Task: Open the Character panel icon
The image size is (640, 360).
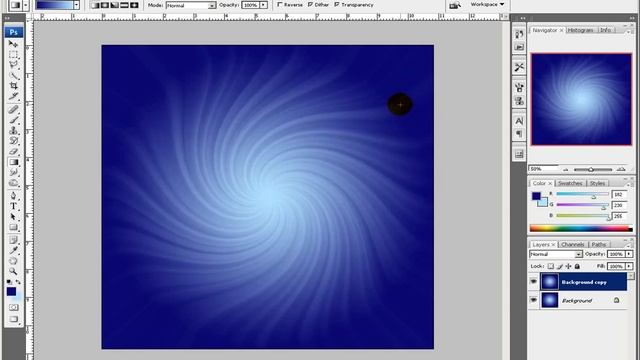Action: coord(519,121)
